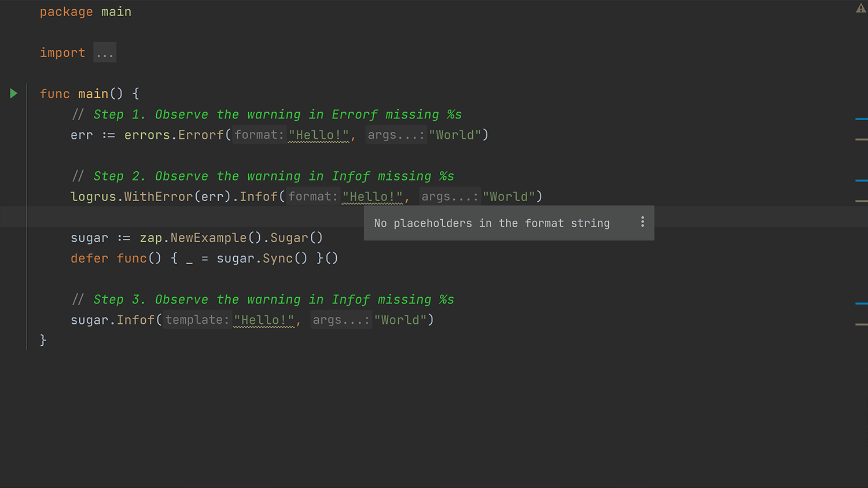Click the "World" argument in logrus Infof

click(x=509, y=197)
